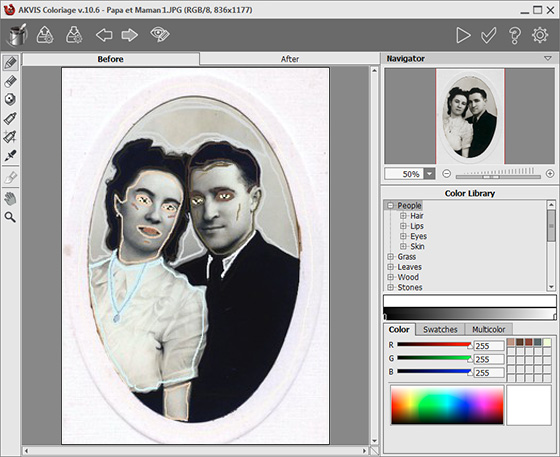The height and width of the screenshot is (457, 560).
Task: Open the Multicolor tab
Action: (488, 329)
